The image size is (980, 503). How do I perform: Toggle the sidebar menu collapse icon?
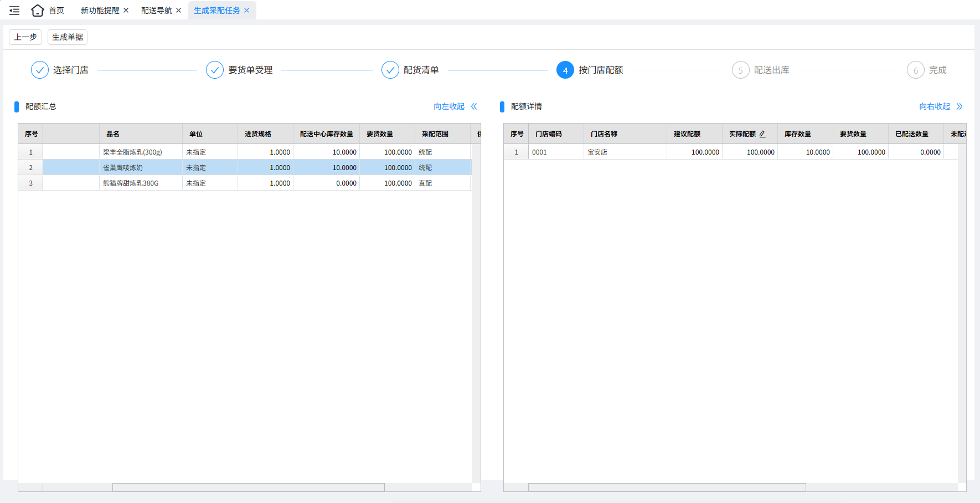point(14,11)
